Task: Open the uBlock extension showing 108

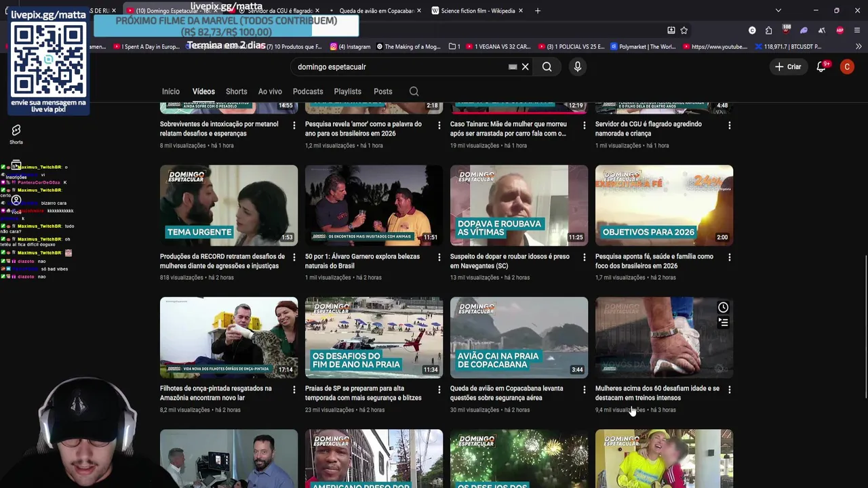Action: (787, 30)
